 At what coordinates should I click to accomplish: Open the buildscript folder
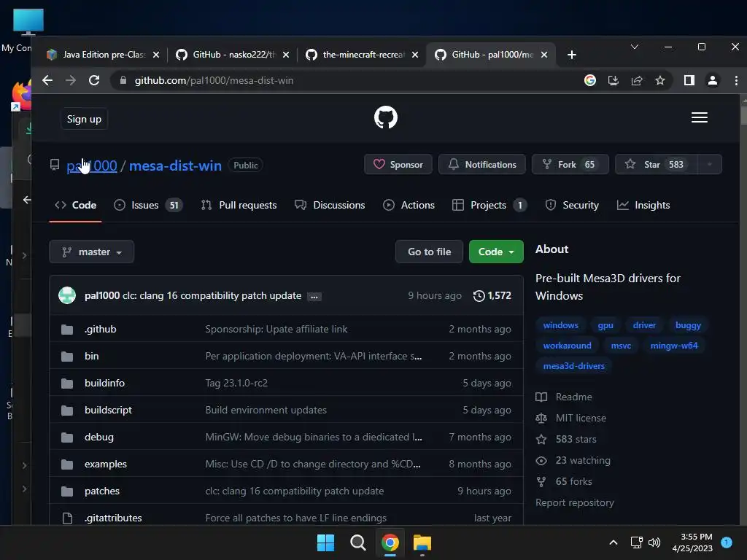(108, 410)
